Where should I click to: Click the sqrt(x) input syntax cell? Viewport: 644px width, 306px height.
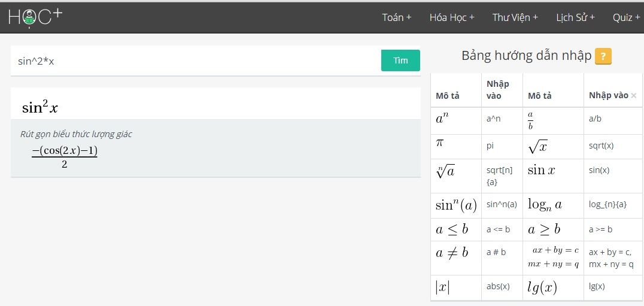tap(601, 146)
